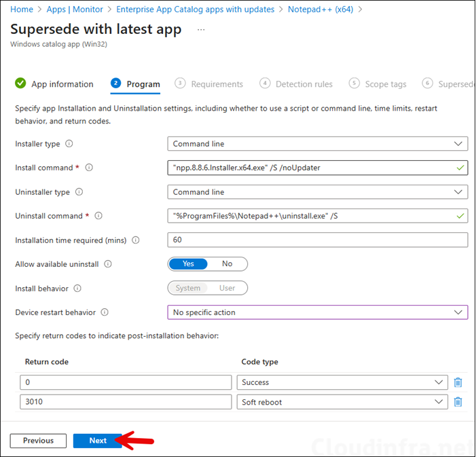This screenshot has width=476, height=457.
Task: Click info icon beside Installation time required
Action: (x=135, y=240)
